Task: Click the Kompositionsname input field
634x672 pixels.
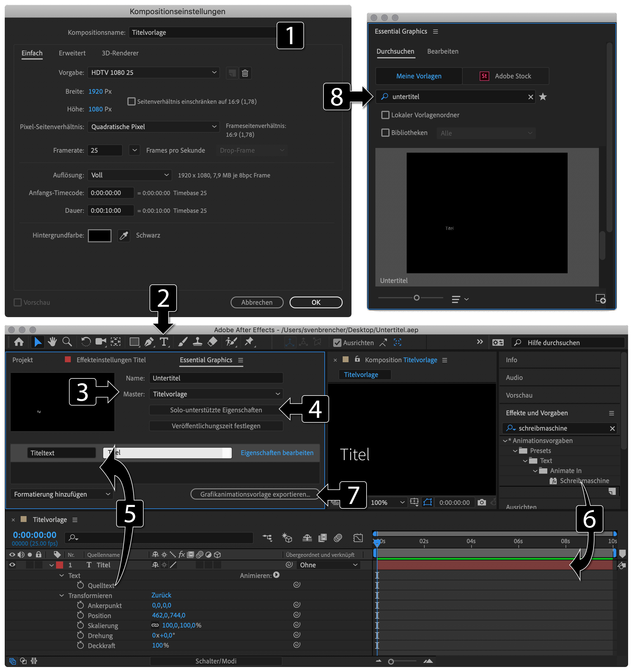Action: [203, 32]
